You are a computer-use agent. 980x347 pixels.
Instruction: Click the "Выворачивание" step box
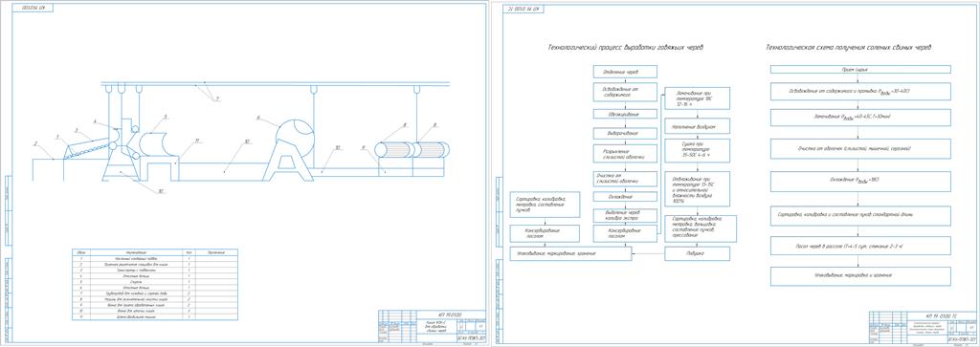625,134
